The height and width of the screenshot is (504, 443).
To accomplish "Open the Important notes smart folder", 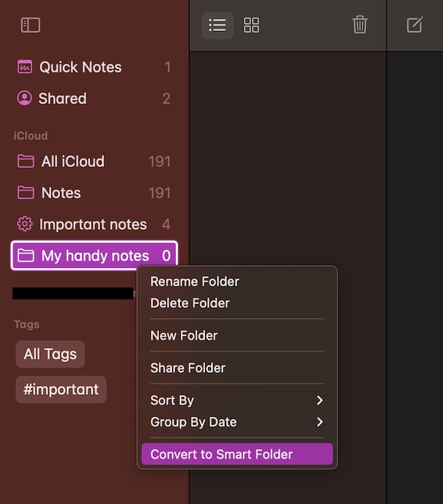I will (93, 224).
